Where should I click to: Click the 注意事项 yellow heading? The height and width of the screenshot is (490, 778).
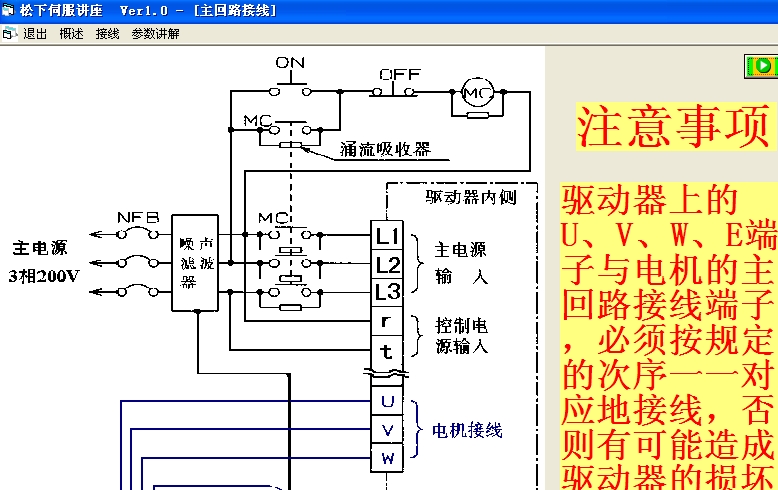coord(676,128)
